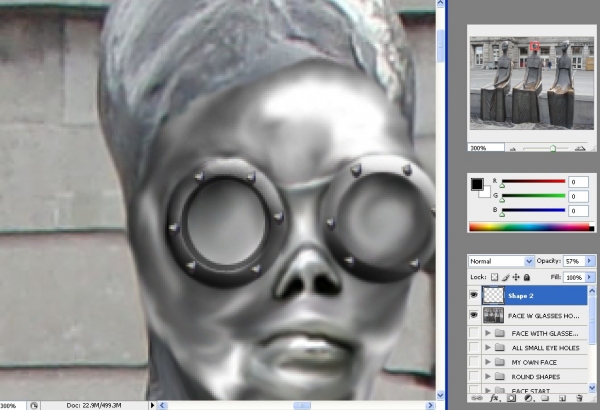
Task: Lock all with the padlock icon
Action: (527, 277)
